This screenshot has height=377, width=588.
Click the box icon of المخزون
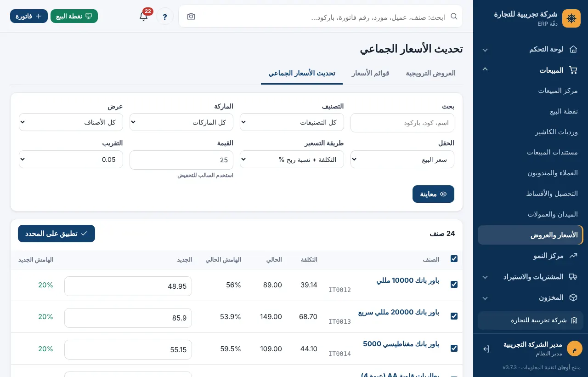pos(573,297)
